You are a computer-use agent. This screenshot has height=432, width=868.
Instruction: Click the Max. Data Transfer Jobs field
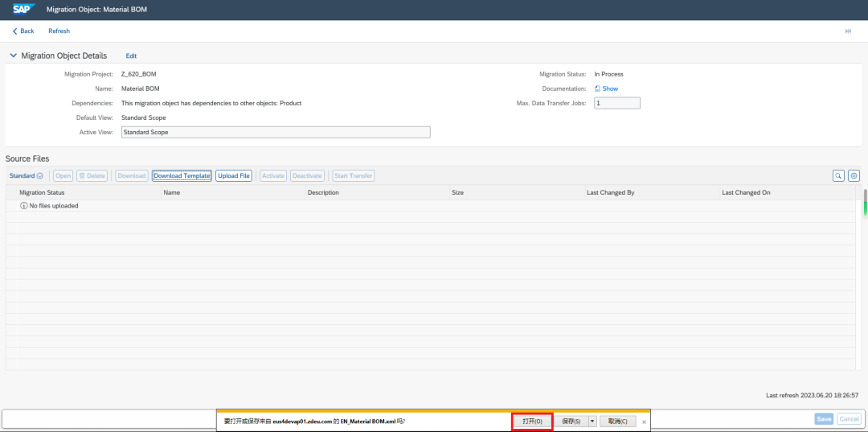pyautogui.click(x=617, y=103)
